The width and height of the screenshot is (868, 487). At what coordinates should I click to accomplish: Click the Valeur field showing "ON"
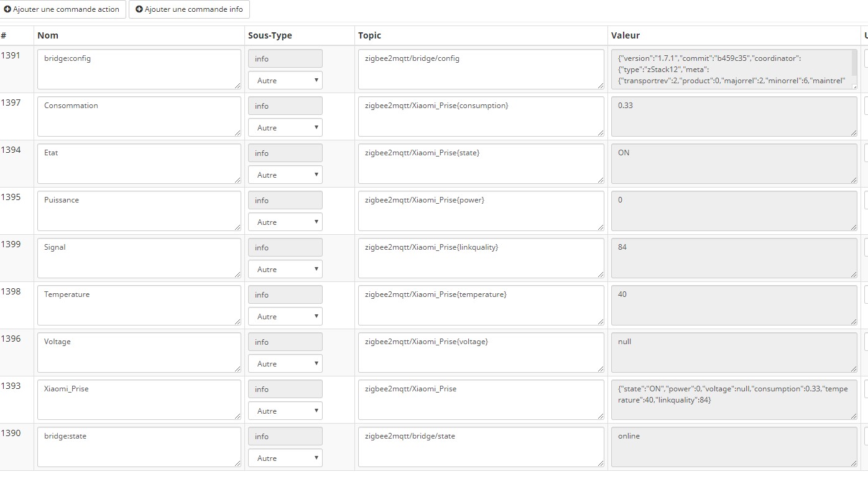point(734,163)
